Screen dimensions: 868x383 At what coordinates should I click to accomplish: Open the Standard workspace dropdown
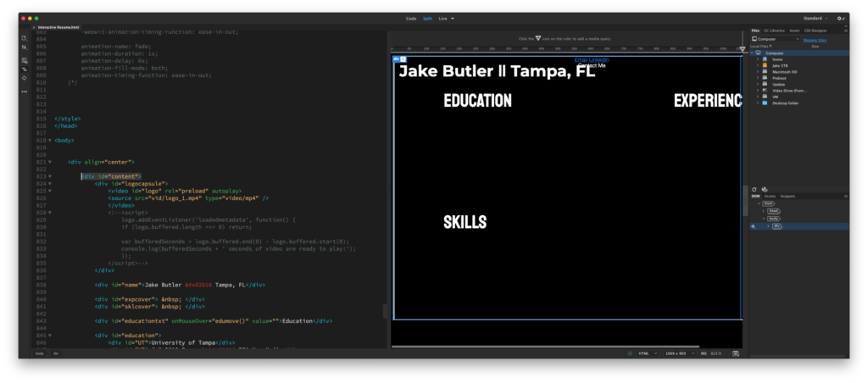(817, 18)
